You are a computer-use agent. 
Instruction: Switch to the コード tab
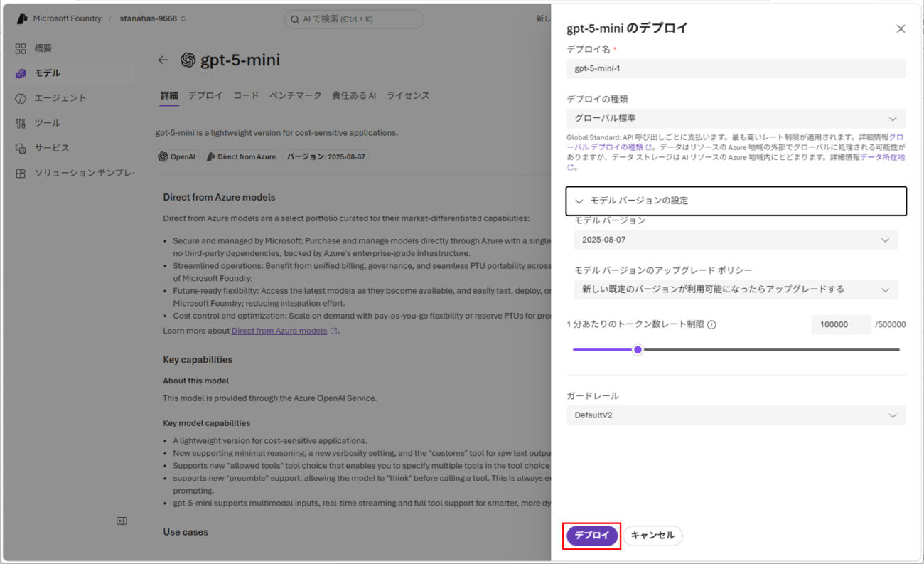point(246,95)
